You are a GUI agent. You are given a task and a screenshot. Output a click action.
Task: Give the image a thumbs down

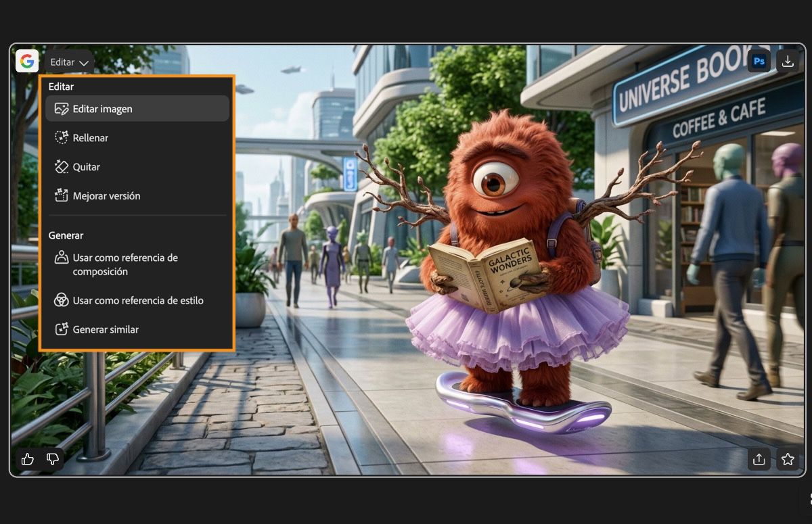coord(53,459)
